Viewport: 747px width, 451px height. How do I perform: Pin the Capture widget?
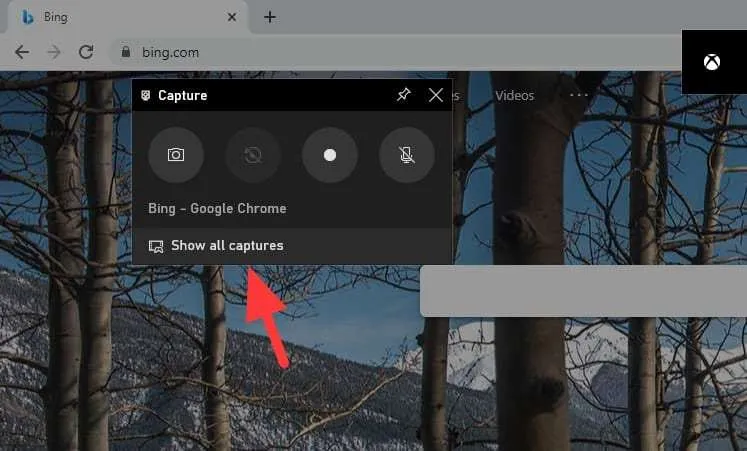click(x=404, y=94)
